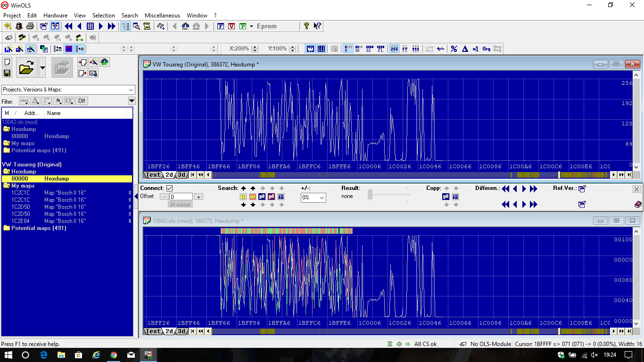644x362 pixels.
Task: Switch to binary 111 display icon
Action: pyautogui.click(x=415, y=49)
